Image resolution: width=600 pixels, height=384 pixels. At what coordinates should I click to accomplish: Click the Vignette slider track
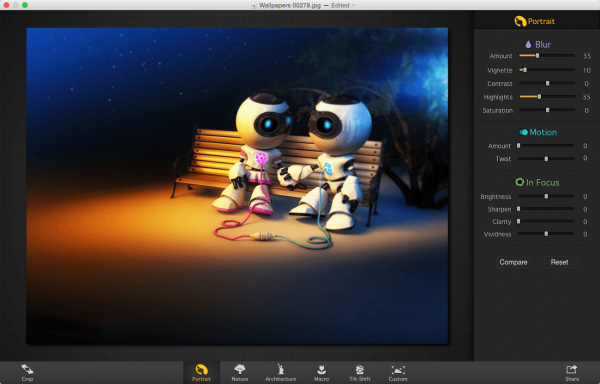point(547,70)
